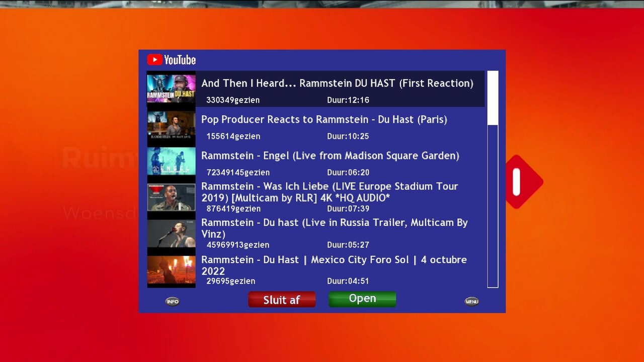Open thumbnail of Du Hast Mexico City
Viewport: 644px width, 362px height.
pyautogui.click(x=171, y=270)
